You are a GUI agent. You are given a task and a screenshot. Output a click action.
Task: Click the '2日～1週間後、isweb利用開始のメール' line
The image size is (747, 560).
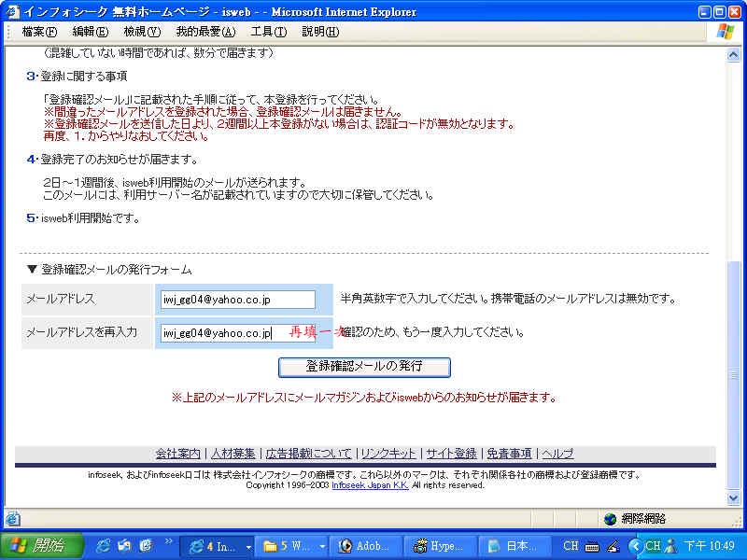(175, 182)
